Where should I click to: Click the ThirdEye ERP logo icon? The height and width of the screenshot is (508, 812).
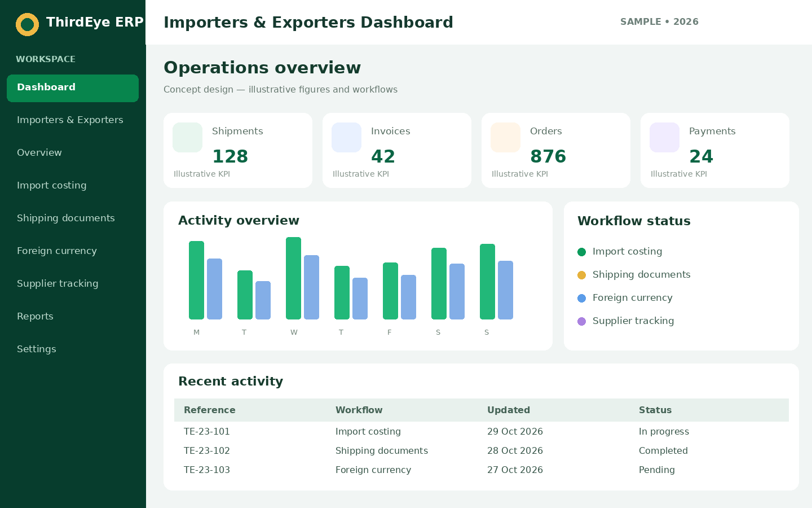pos(27,24)
